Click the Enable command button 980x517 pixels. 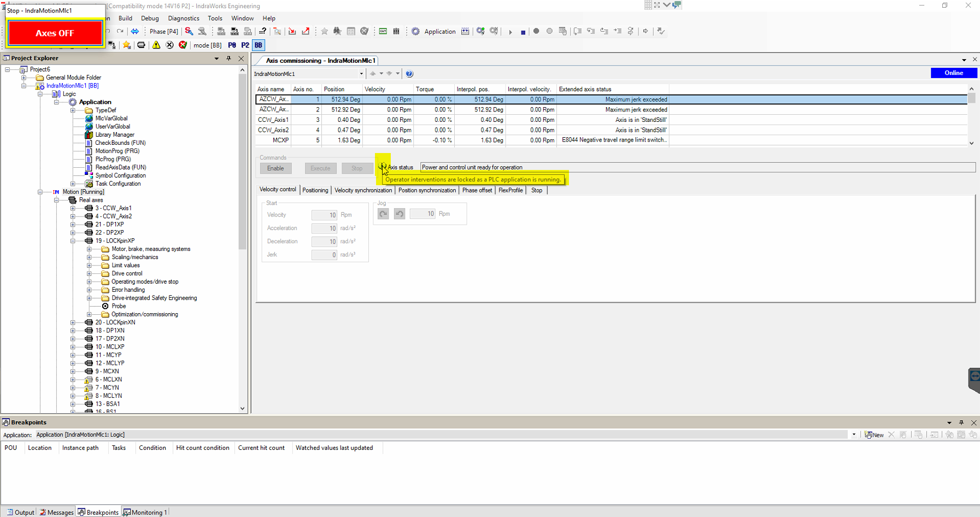(275, 168)
